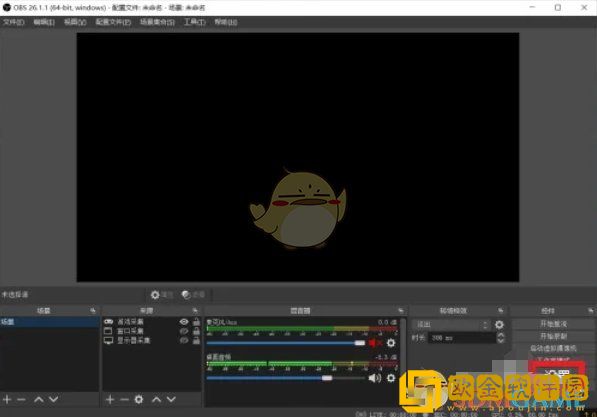Move the source up in the 来源 panel
Viewport: 597px width, 417px height.
click(x=156, y=399)
